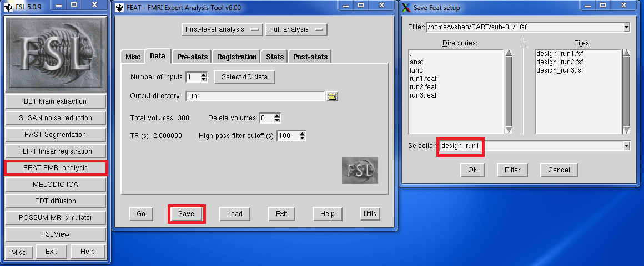
Task: Click Directories list scrollbar down arrow
Action: [509, 130]
